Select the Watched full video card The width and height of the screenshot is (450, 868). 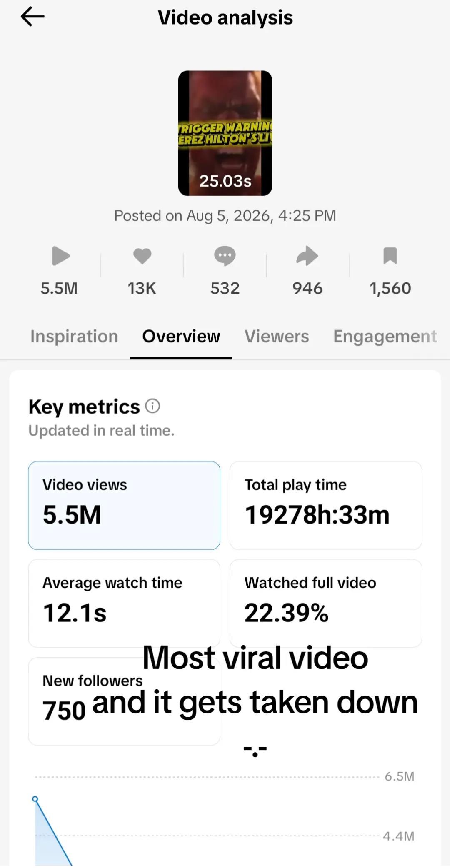coord(326,604)
